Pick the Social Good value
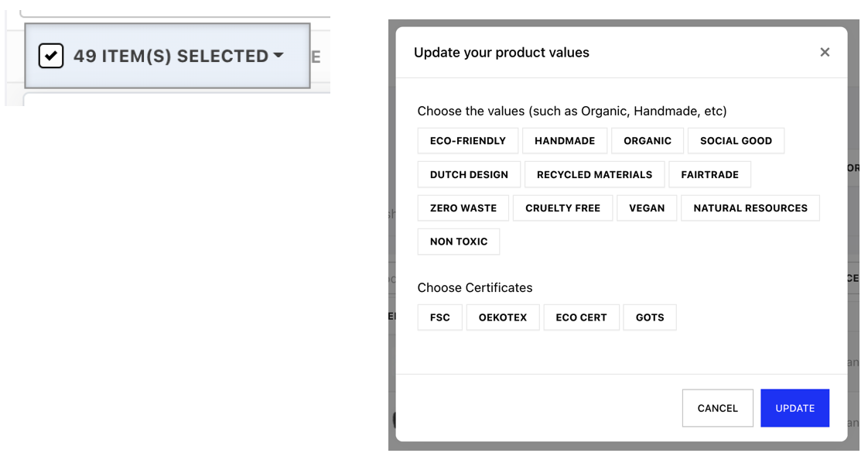 coord(736,141)
